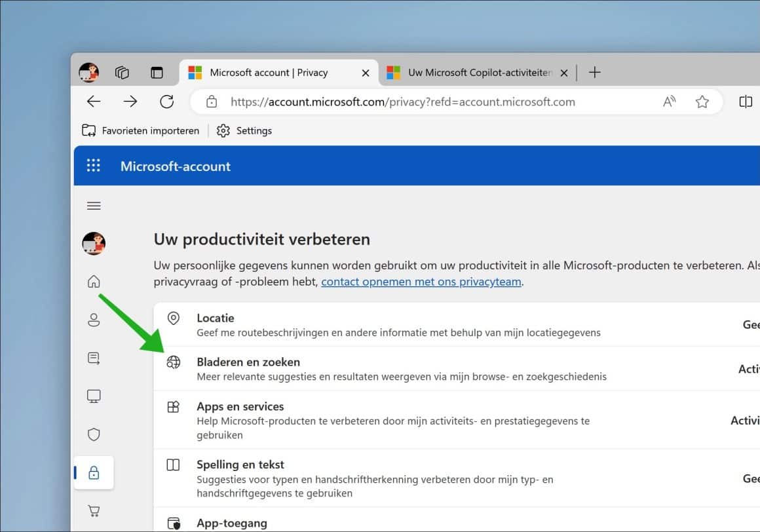The image size is (760, 532).
Task: Click the Bladeren en zoeken globe icon
Action: click(x=173, y=362)
